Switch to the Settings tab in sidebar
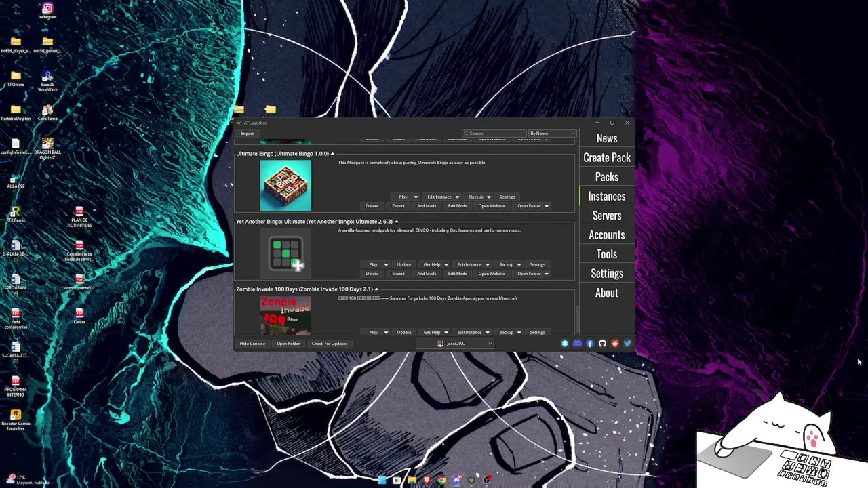This screenshot has width=868, height=488. (607, 274)
